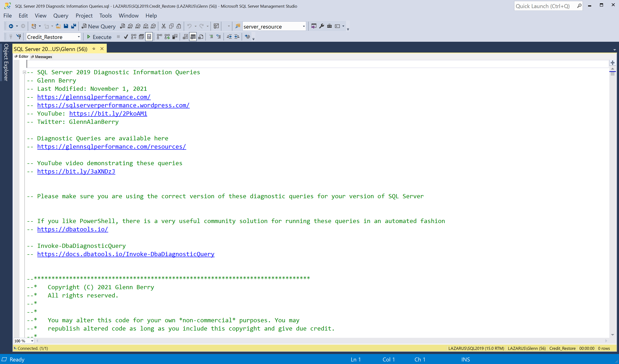
Task: Click the Copy icon in toolbar
Action: 172,26
